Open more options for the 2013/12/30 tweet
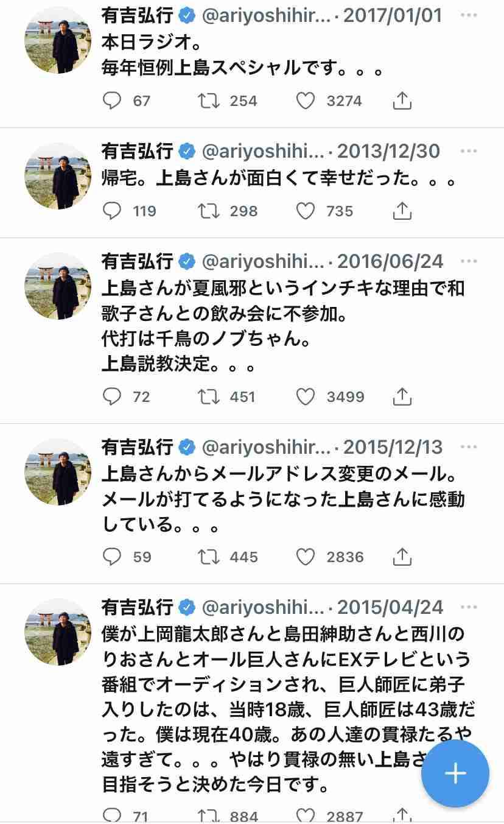This screenshot has width=504, height=824. 469,150
